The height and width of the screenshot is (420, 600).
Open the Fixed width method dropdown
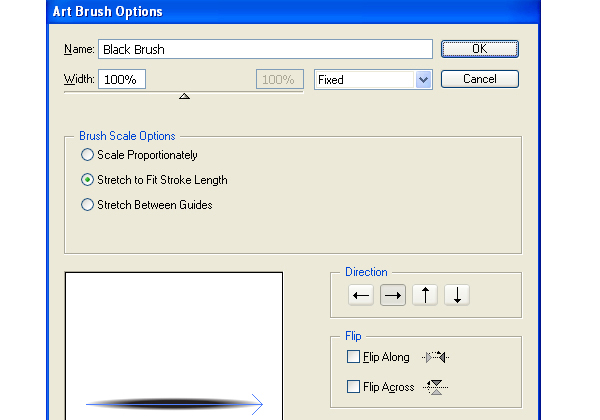click(373, 80)
